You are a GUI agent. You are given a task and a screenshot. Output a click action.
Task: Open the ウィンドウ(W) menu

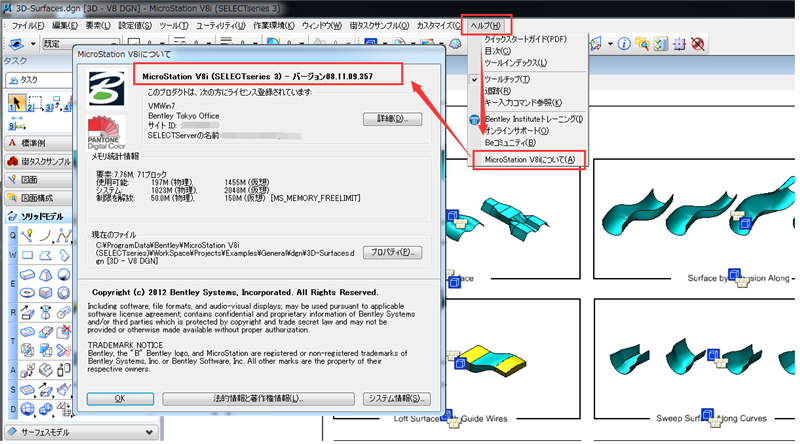coord(322,26)
